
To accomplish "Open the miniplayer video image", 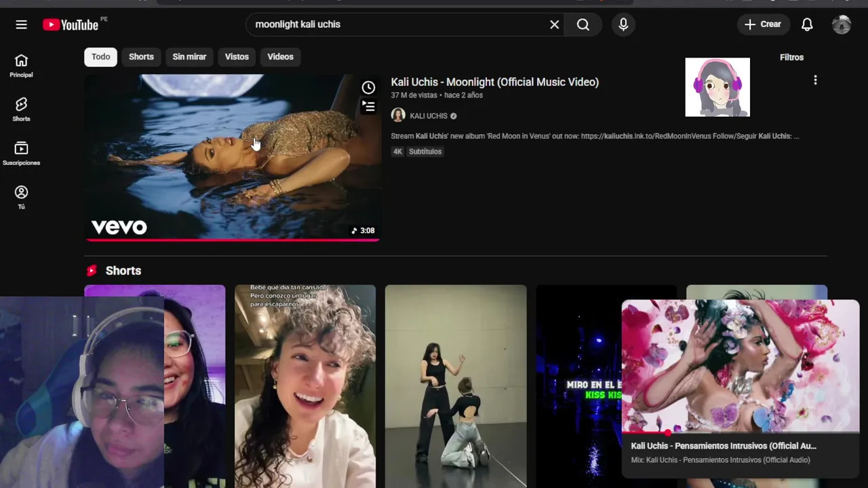I will coord(741,366).
